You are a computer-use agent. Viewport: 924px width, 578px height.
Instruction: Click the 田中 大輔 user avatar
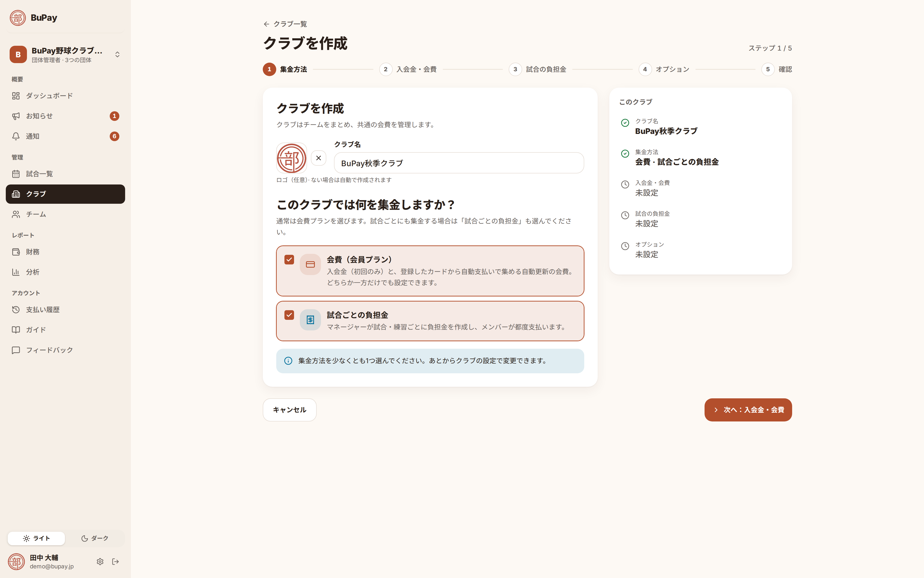[16, 562]
